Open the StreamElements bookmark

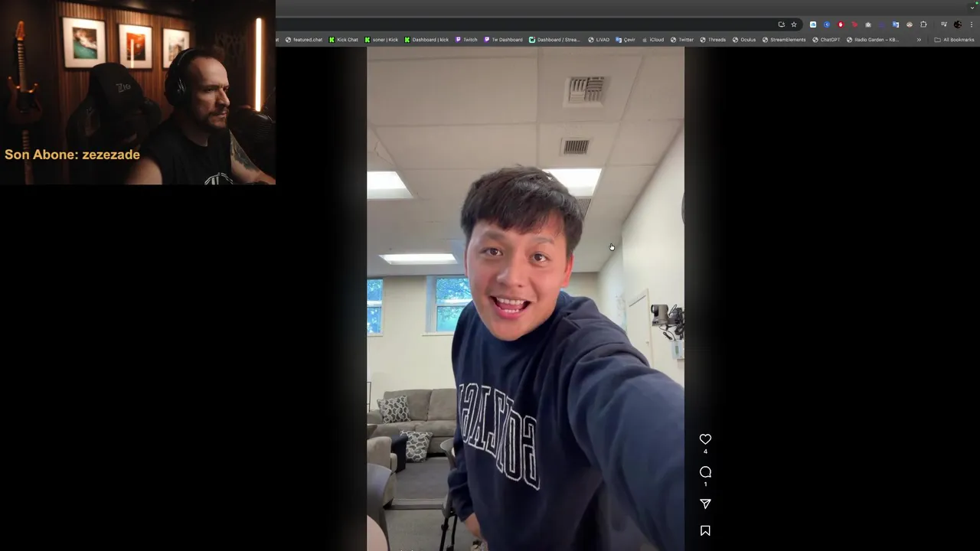tap(784, 40)
